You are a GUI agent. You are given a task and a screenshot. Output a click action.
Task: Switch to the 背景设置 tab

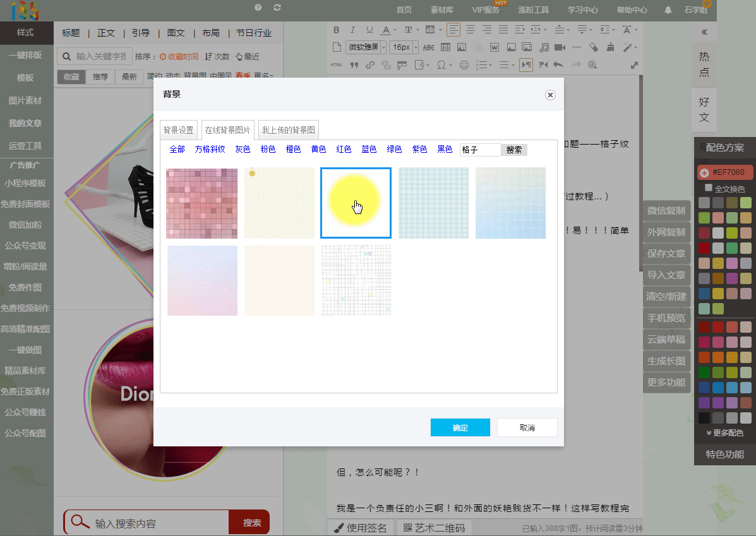pyautogui.click(x=179, y=130)
